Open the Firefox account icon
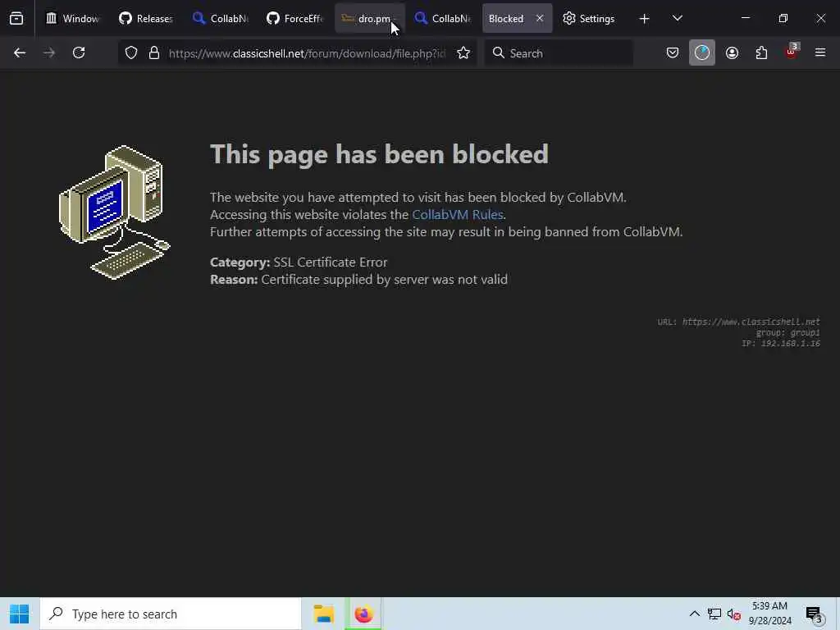Image resolution: width=840 pixels, height=630 pixels. pos(732,52)
